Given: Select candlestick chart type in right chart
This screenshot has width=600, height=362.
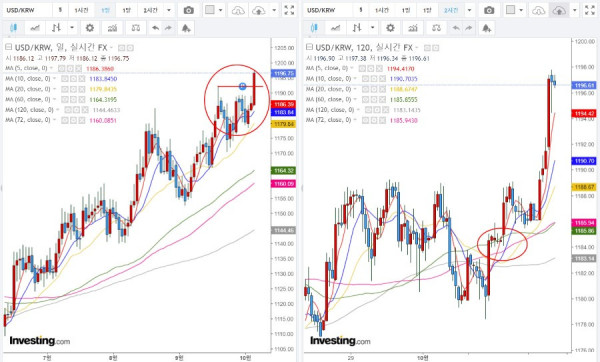Looking at the screenshot, I should pyautogui.click(x=314, y=28).
